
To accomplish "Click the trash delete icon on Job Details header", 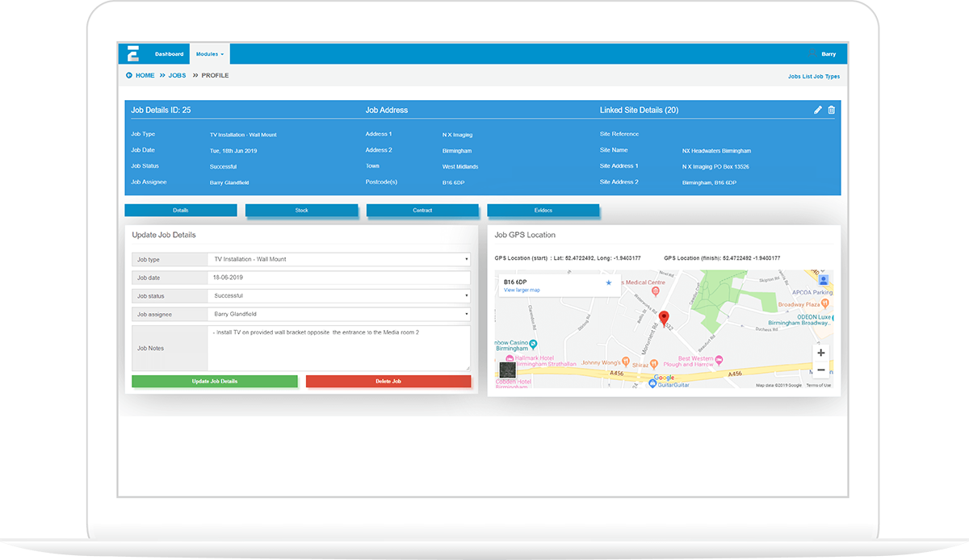I will click(831, 110).
